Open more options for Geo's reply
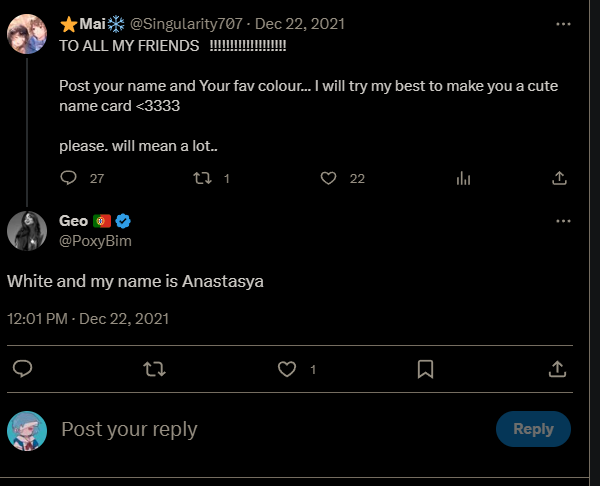The height and width of the screenshot is (486, 600). tap(563, 221)
